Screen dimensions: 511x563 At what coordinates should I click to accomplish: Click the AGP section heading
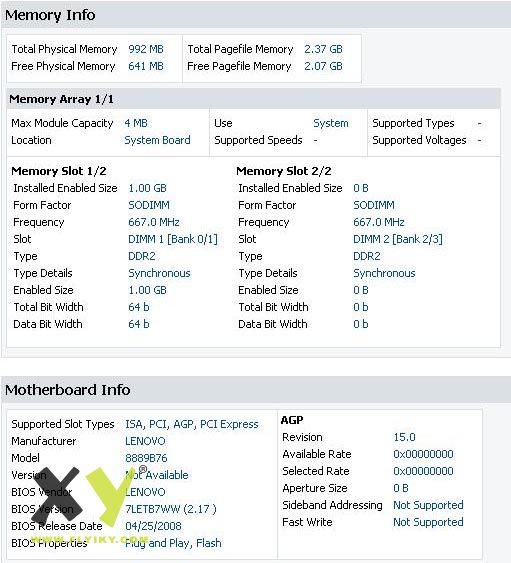(292, 420)
